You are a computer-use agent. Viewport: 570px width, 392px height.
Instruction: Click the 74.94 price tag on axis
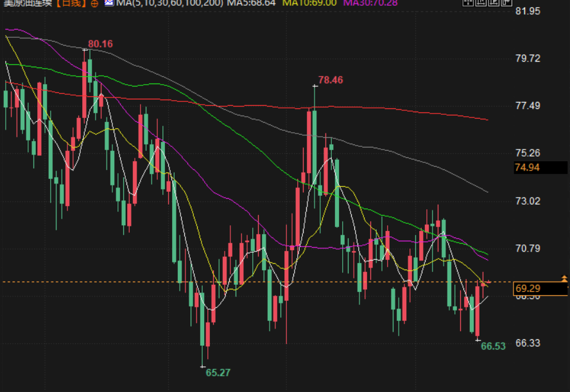pyautogui.click(x=528, y=167)
